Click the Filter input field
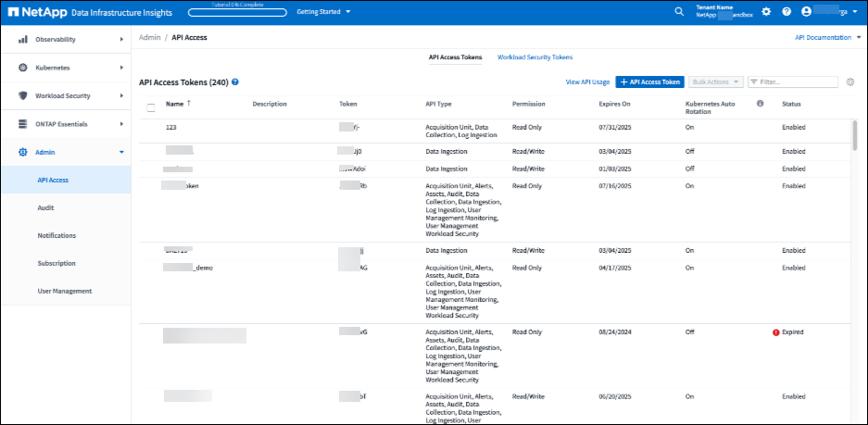This screenshot has height=425, width=868. (797, 82)
